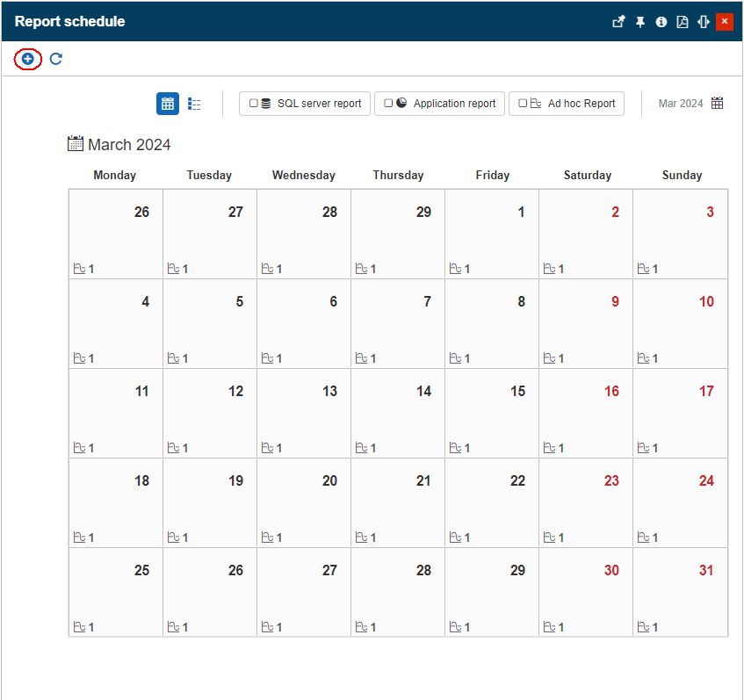Screen dimensions: 744x700
Task: Open the month picker calendar icon
Action: coord(718,104)
